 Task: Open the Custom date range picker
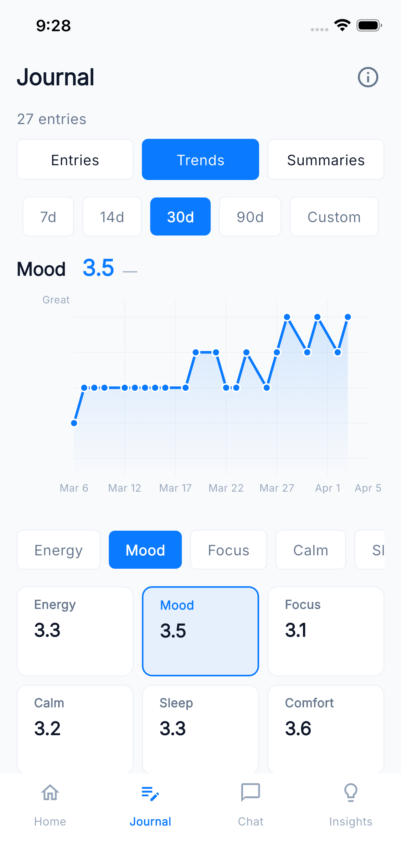coord(334,216)
